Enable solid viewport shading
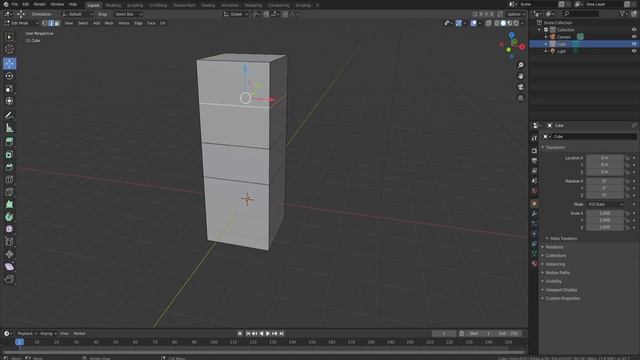The height and width of the screenshot is (360, 640). (x=503, y=23)
